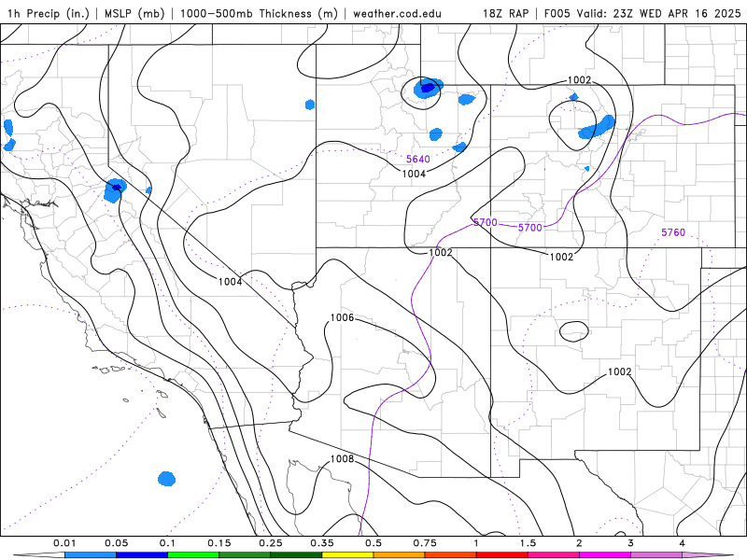Click the orange 0.5–0.75 legend swatch
747x560 pixels.
[400, 555]
